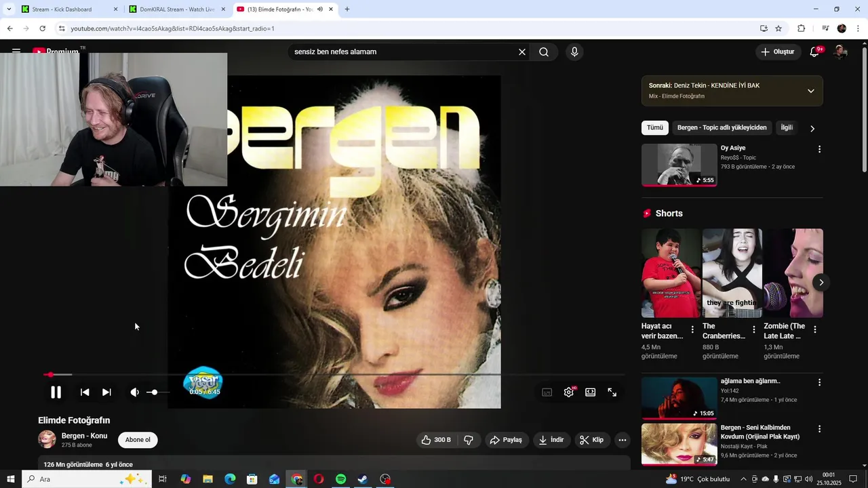This screenshot has width=868, height=488.
Task: Toggle the subtitles button in the player
Action: (547, 392)
